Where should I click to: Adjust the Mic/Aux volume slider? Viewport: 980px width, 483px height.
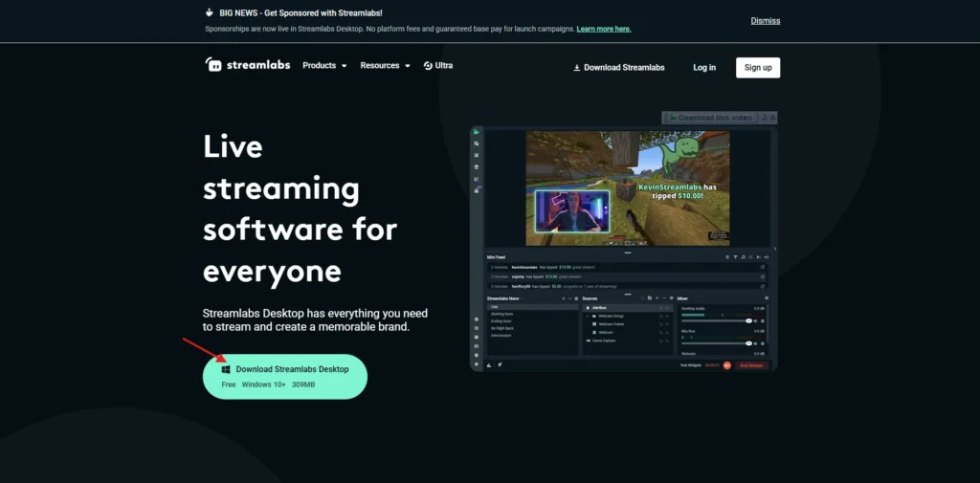(x=717, y=343)
